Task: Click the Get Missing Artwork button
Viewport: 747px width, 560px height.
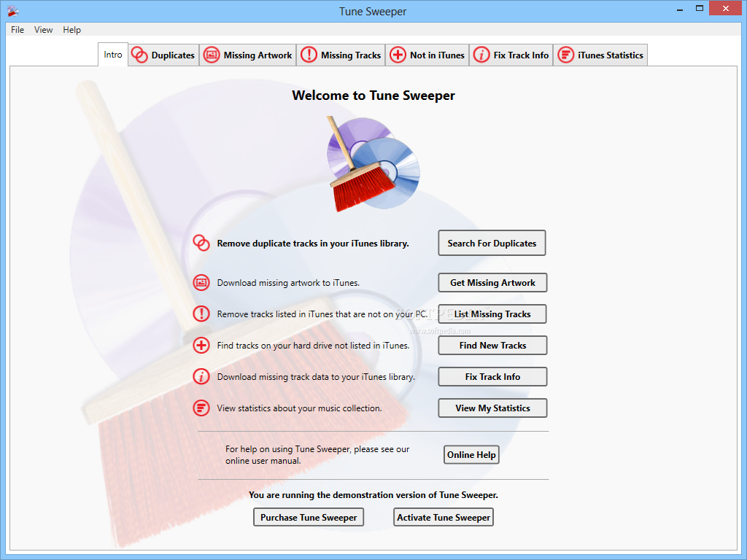Action: coord(492,283)
